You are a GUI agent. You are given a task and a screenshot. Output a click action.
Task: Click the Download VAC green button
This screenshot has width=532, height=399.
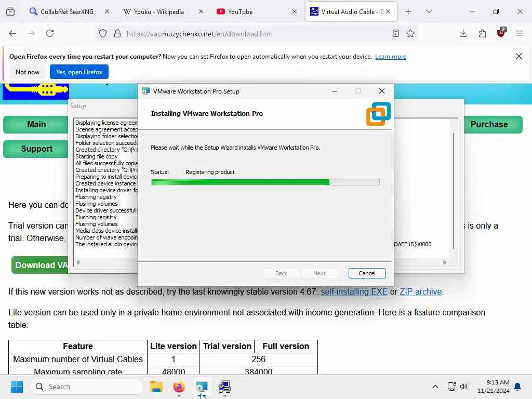coord(40,265)
